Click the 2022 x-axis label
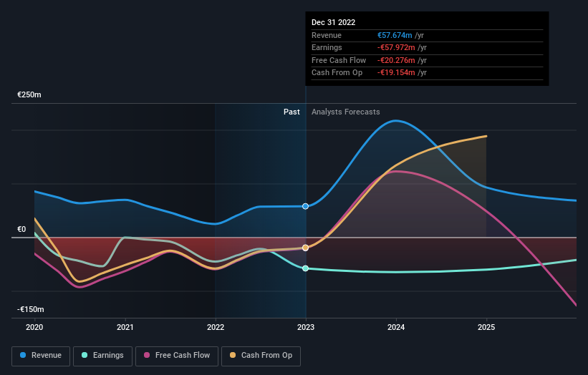The image size is (588, 375). tap(216, 328)
